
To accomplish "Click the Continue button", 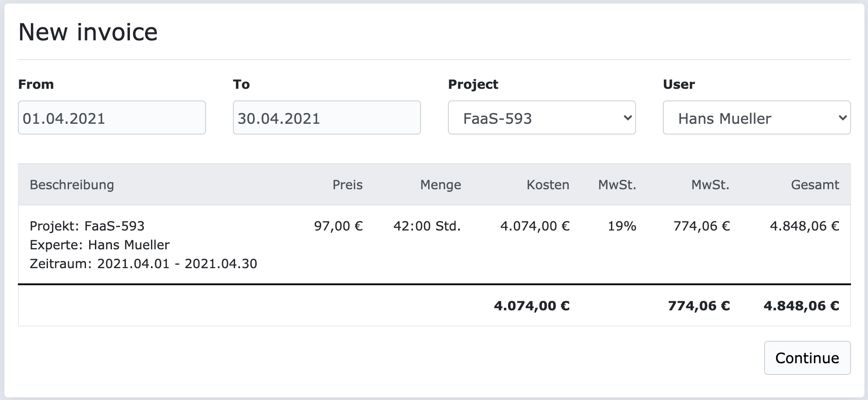I will 807,358.
